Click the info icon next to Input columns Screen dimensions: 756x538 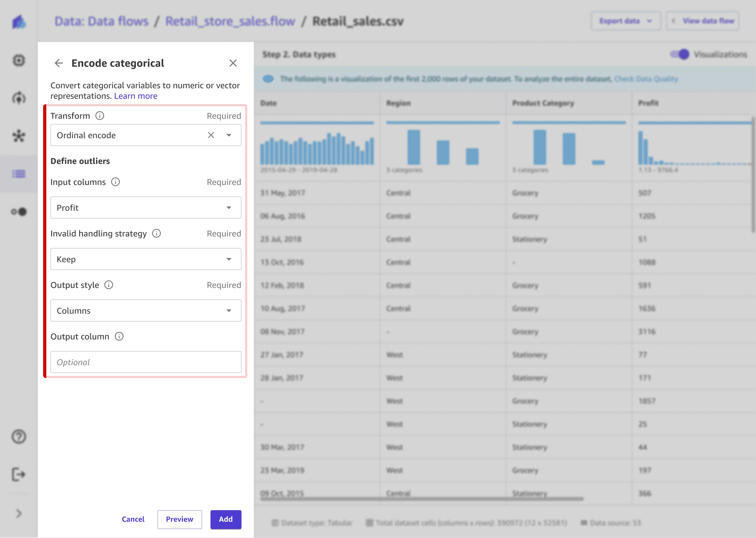(x=115, y=182)
